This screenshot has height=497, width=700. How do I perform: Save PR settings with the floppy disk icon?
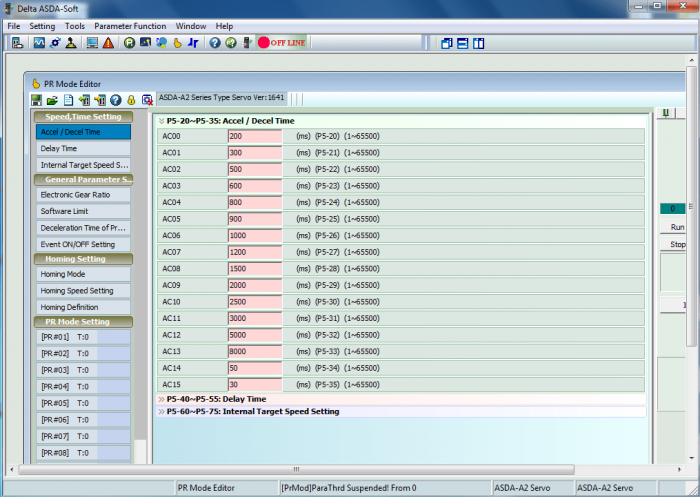tap(36, 100)
